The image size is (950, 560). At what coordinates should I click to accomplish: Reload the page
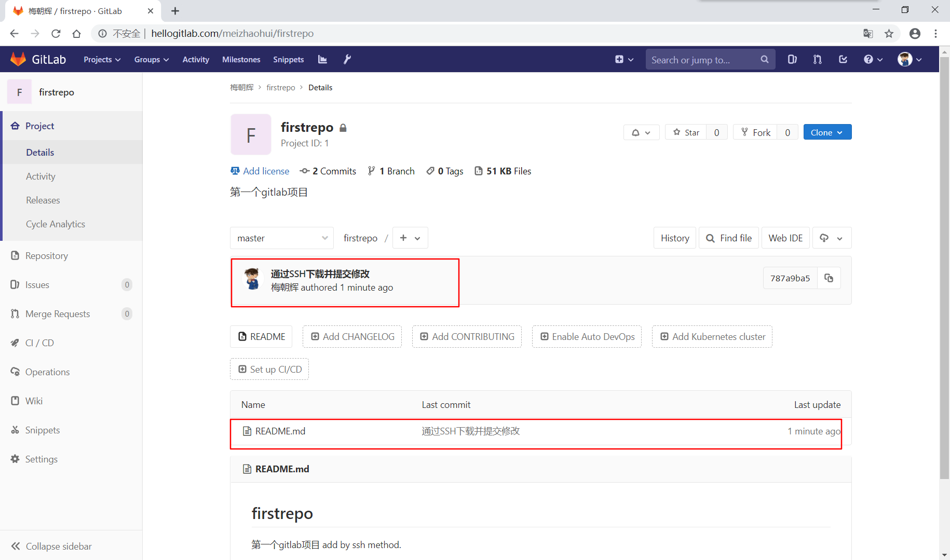(56, 33)
